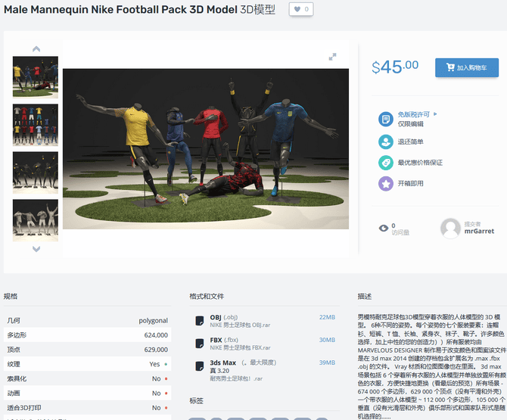
Task: Show previous thumbnails with up chevron
Action: [x=36, y=49]
